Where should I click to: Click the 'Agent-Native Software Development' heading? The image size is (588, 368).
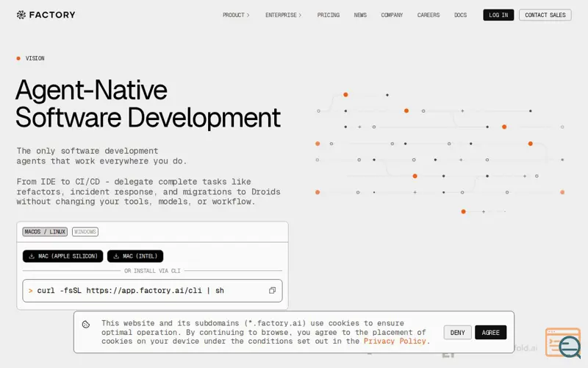(x=148, y=104)
